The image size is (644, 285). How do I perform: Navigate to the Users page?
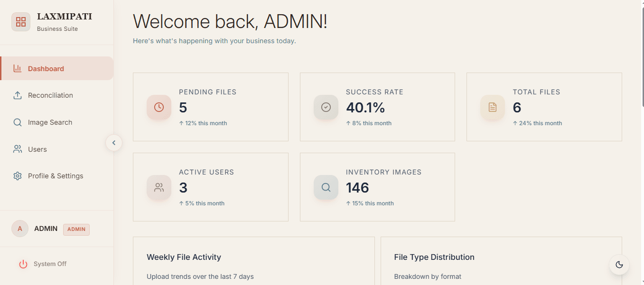(x=37, y=149)
